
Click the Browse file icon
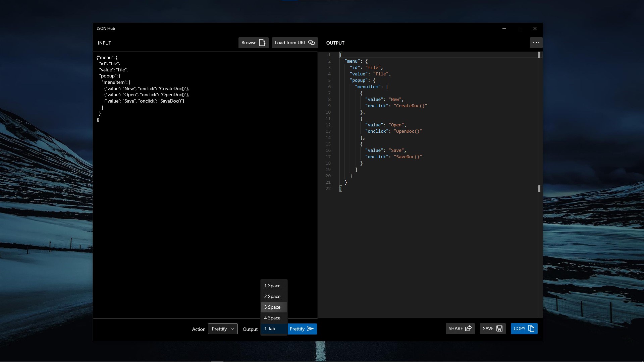262,43
